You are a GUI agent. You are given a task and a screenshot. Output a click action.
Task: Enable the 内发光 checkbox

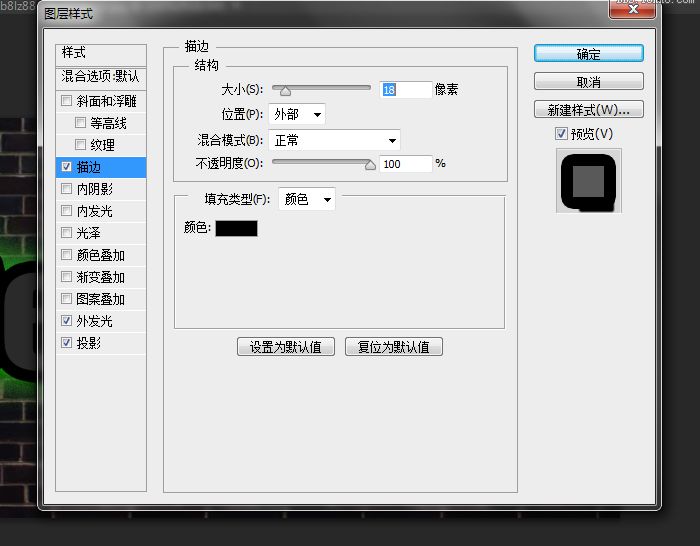[66, 210]
